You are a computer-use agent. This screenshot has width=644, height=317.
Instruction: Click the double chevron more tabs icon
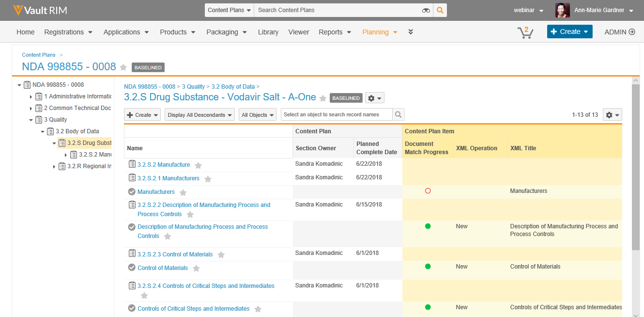pos(411,32)
